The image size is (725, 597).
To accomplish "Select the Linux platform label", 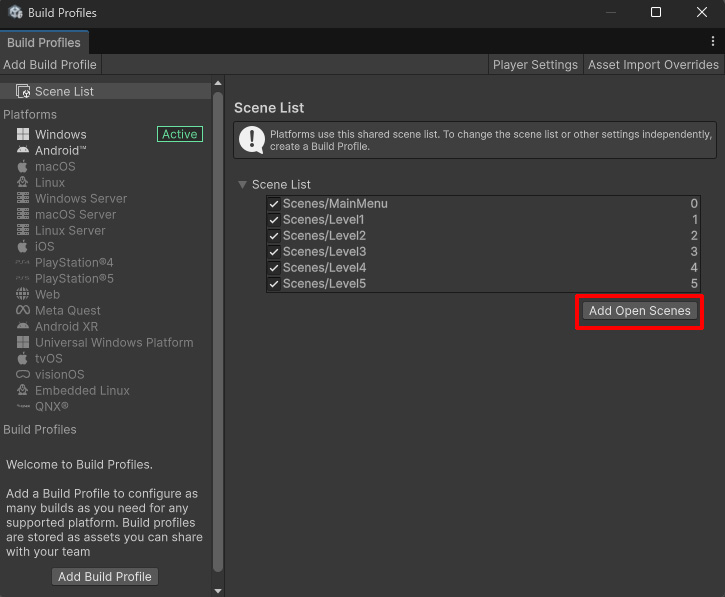I will [x=50, y=183].
